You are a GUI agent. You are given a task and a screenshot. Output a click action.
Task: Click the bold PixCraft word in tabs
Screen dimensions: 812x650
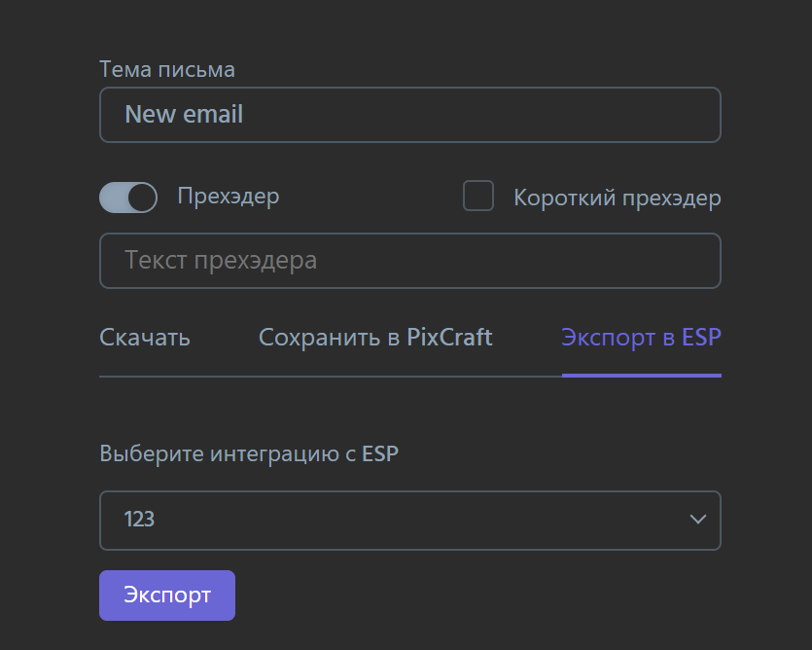coord(449,338)
